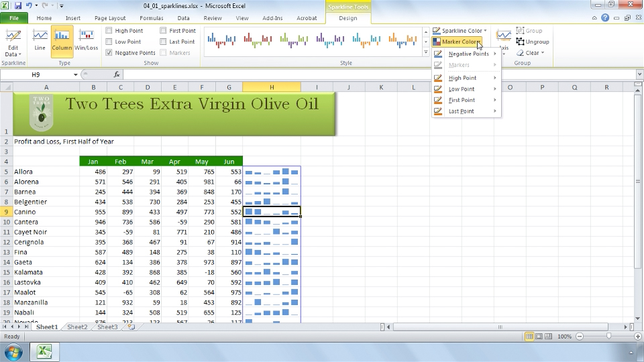Click Ungroup sparklines button
Image resolution: width=644 pixels, height=362 pixels.
coord(533,42)
